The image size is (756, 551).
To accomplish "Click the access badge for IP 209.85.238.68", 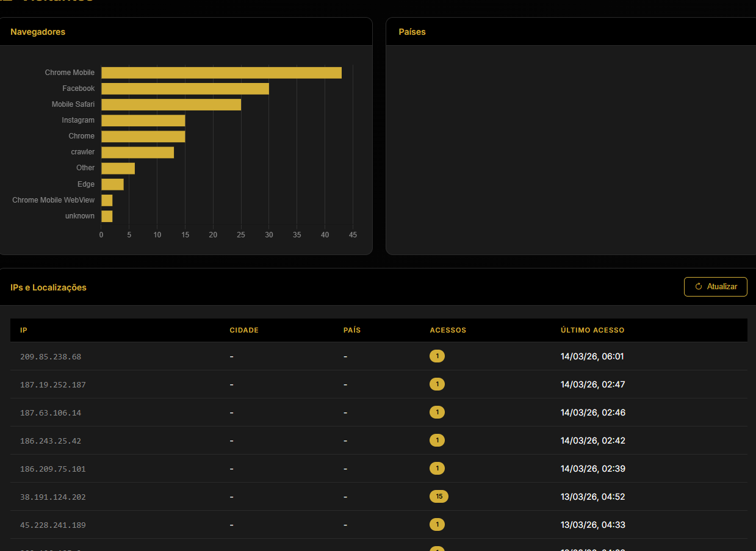I will [437, 356].
